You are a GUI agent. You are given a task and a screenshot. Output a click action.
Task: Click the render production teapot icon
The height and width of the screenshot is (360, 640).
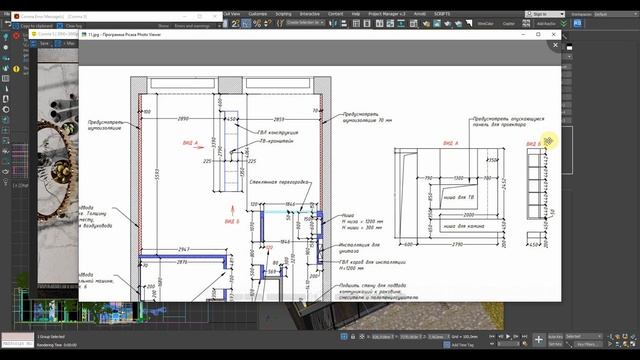[448, 24]
